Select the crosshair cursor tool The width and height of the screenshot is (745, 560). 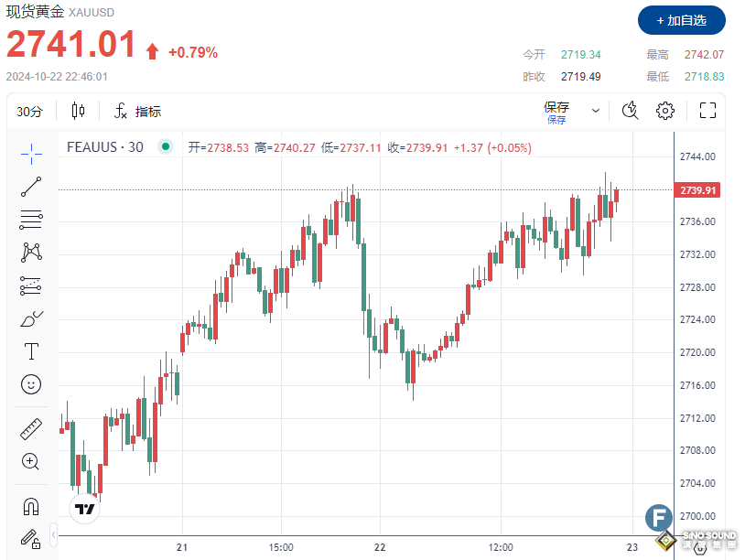coord(31,153)
